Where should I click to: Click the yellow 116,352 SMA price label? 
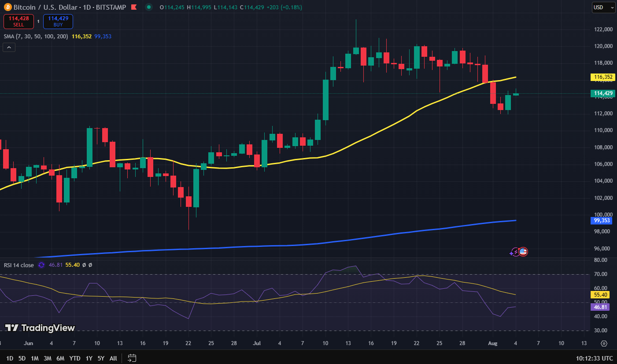click(x=603, y=77)
